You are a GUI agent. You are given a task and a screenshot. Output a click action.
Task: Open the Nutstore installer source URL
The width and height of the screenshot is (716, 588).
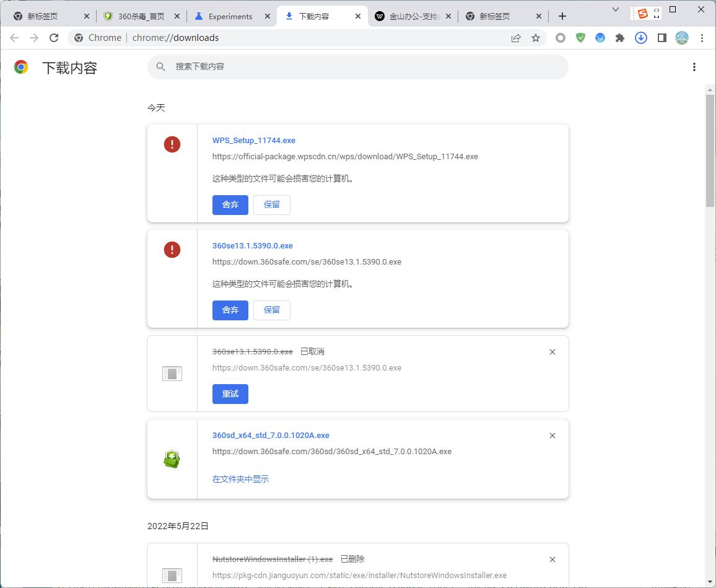point(359,575)
